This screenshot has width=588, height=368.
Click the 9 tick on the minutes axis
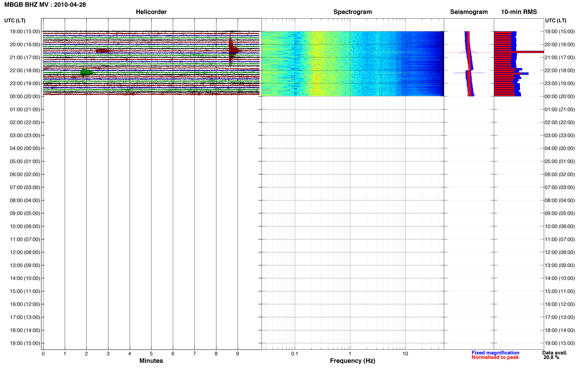click(238, 354)
